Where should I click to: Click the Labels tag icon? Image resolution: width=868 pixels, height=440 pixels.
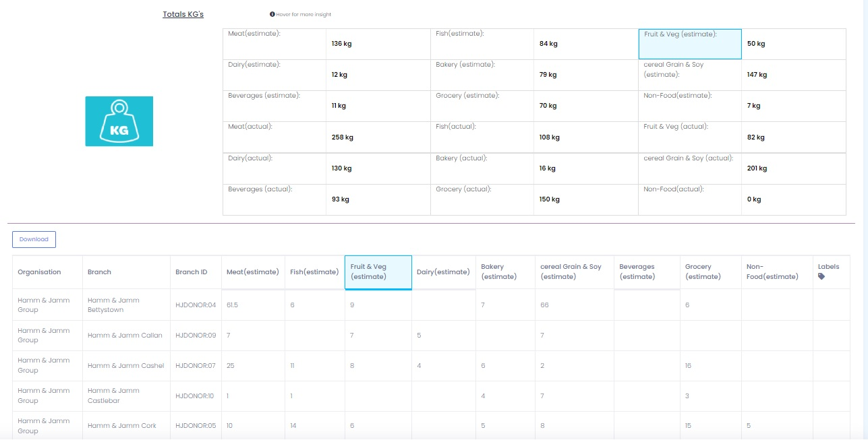821,276
